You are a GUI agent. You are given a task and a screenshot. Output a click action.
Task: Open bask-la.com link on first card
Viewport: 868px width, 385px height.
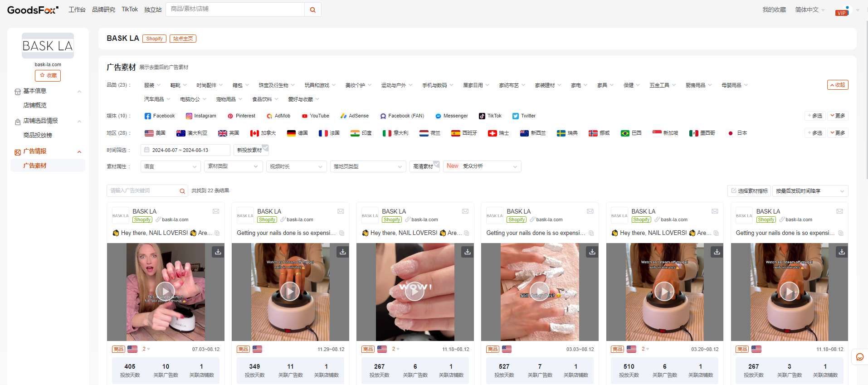point(175,220)
